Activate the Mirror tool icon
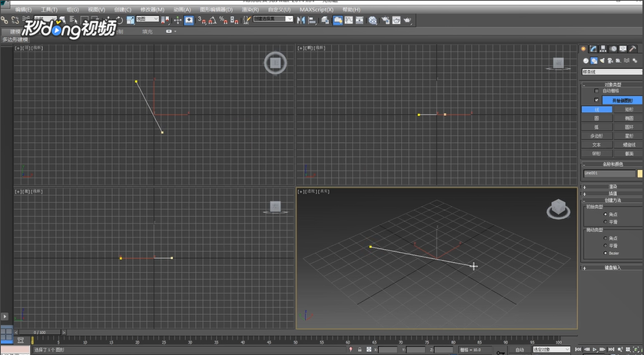Image resolution: width=644 pixels, height=355 pixels. [301, 20]
